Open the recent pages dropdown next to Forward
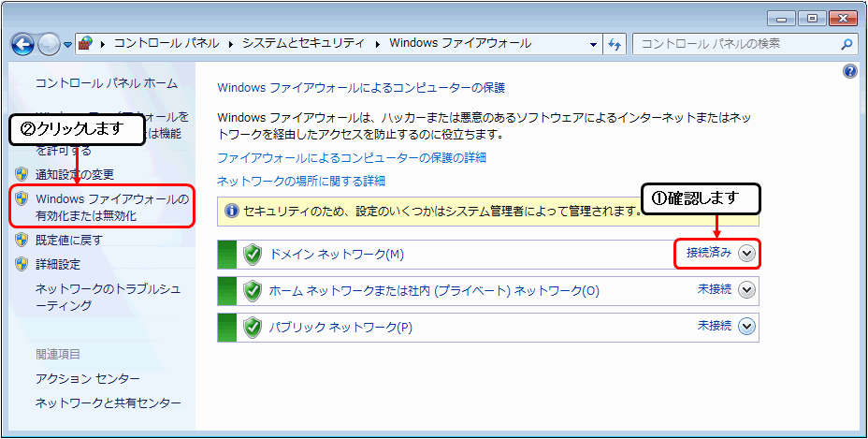The height and width of the screenshot is (439, 868). click(x=67, y=45)
